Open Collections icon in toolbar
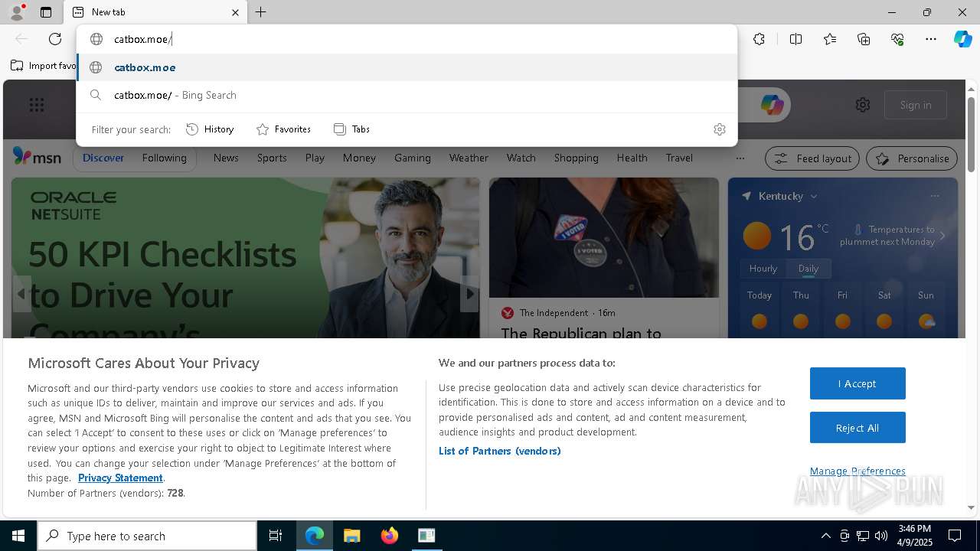980x551 pixels. 864,39
